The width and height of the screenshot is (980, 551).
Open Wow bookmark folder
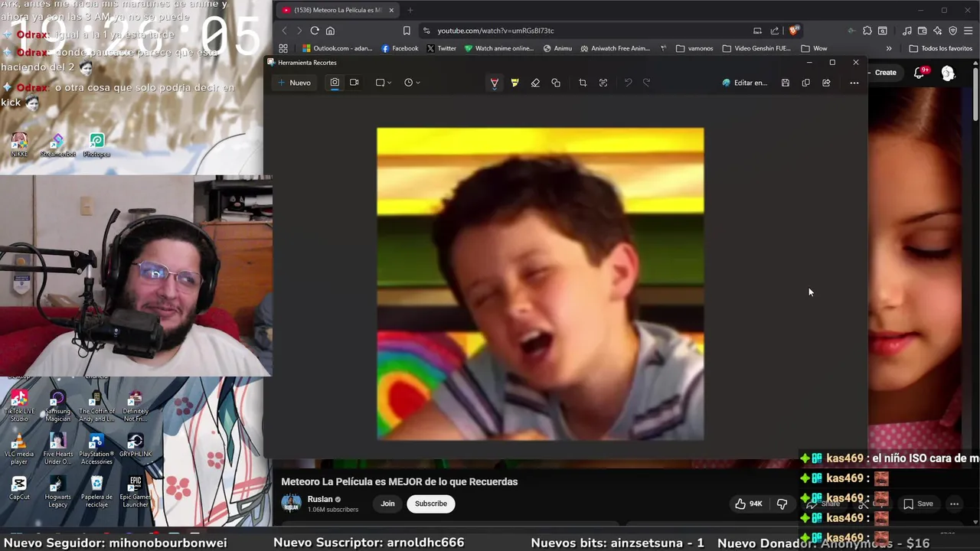(x=814, y=48)
